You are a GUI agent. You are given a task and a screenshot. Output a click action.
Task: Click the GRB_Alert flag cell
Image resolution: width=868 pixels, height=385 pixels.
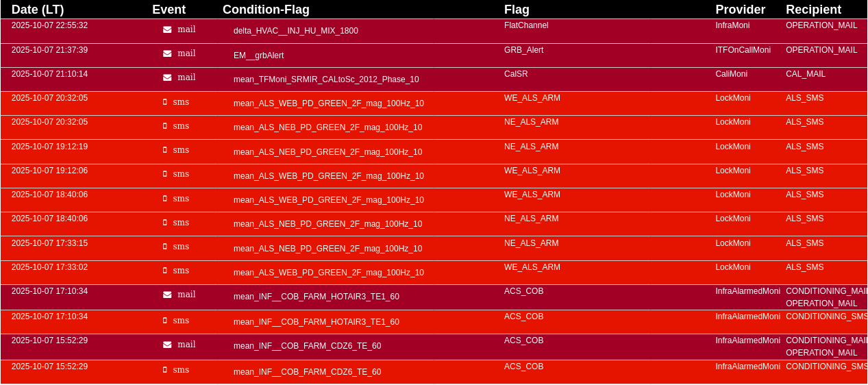tap(523, 50)
